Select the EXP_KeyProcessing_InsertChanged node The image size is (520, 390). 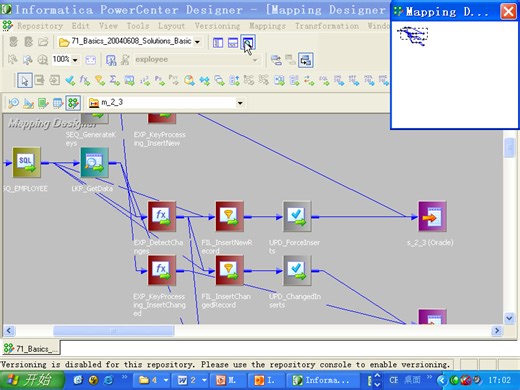pyautogui.click(x=162, y=271)
